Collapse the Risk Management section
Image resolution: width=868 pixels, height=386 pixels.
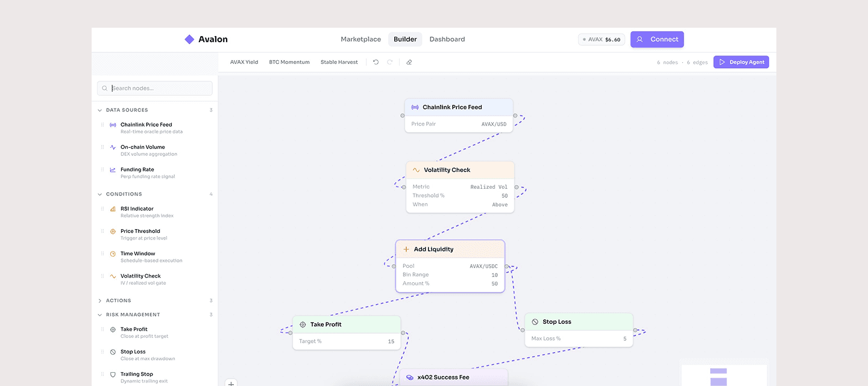155,315
